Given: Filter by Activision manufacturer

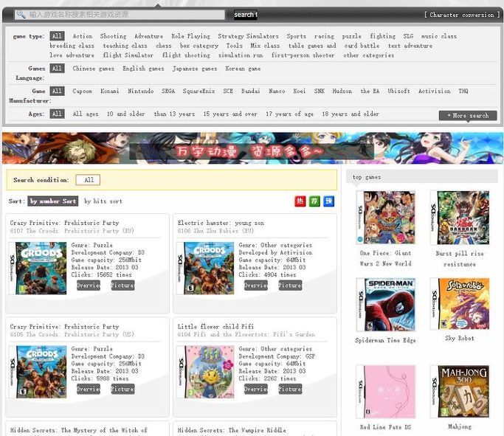Looking at the screenshot, I should 434,91.
